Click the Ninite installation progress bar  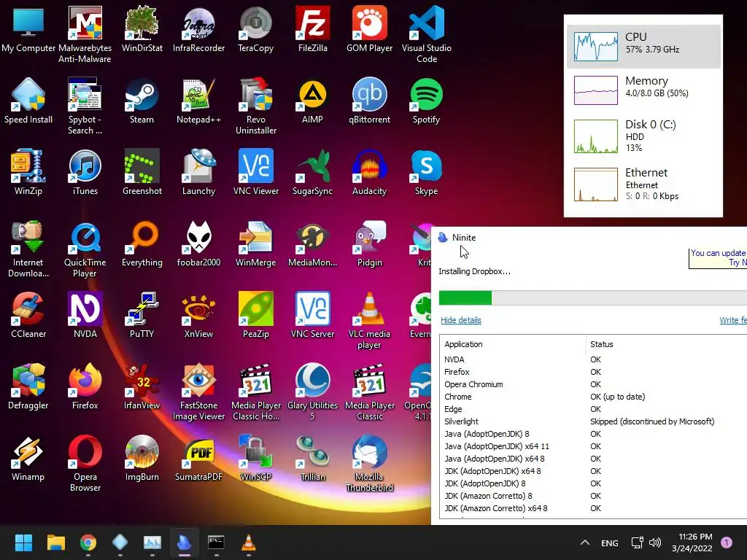(592, 297)
